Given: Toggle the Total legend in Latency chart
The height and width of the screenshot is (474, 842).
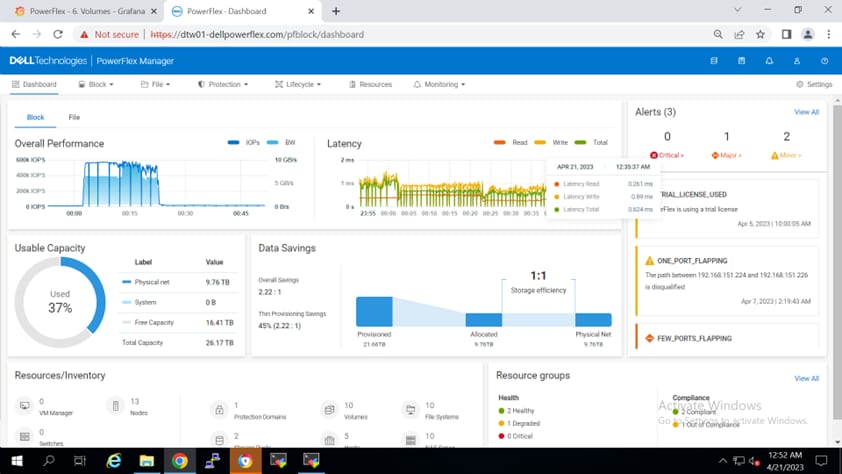Looking at the screenshot, I should point(591,142).
